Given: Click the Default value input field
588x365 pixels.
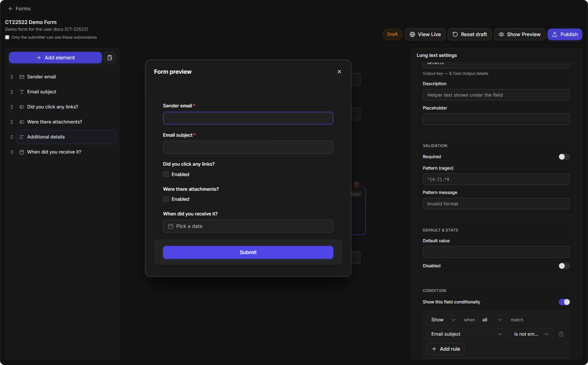Looking at the screenshot, I should [x=496, y=252].
